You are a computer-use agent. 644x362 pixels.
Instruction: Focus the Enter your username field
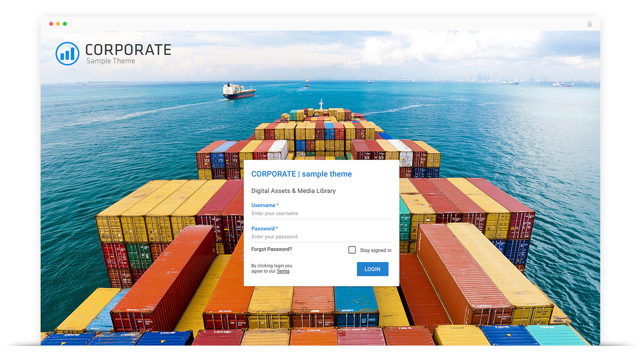321,214
